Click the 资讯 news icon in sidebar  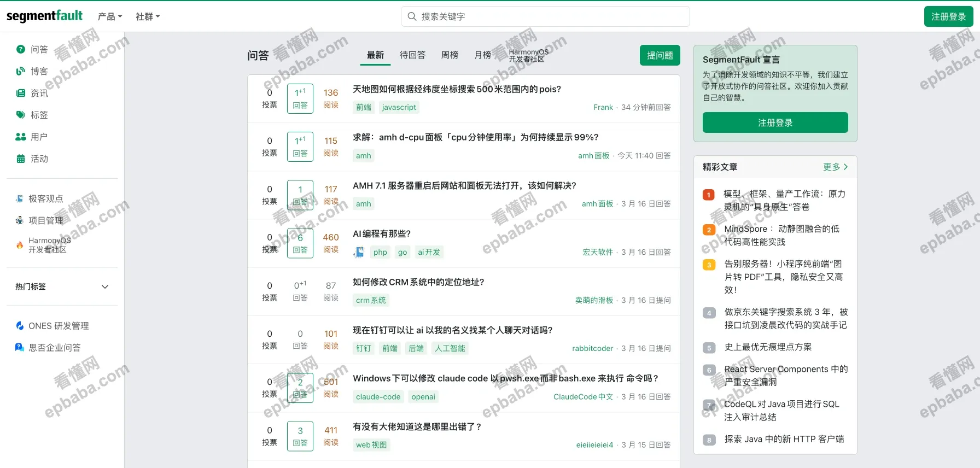pos(21,93)
